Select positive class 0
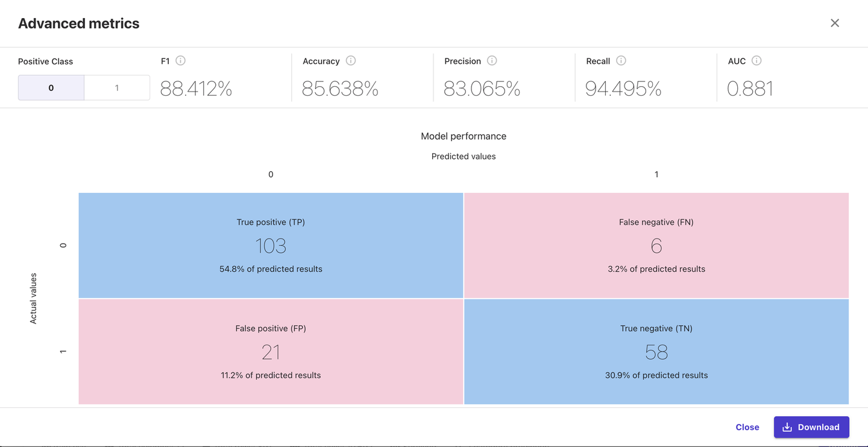Viewport: 868px width, 447px height. (x=51, y=88)
